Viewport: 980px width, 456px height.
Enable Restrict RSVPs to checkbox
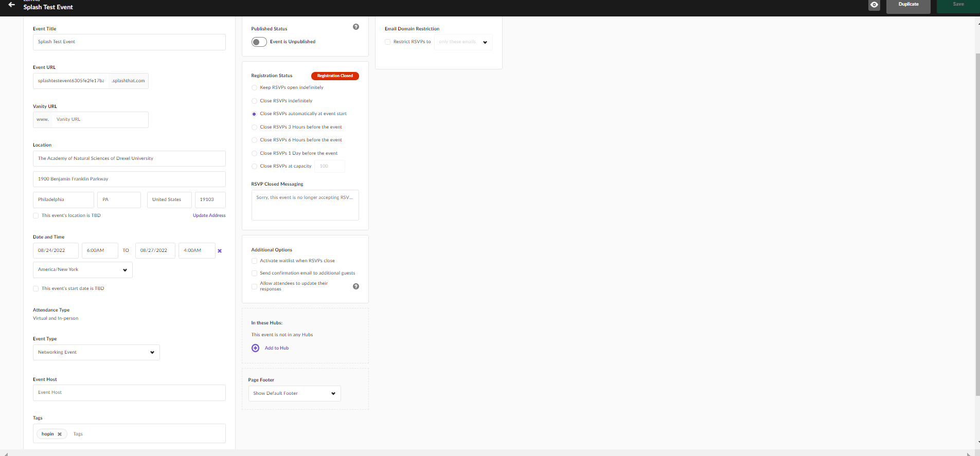tap(387, 42)
